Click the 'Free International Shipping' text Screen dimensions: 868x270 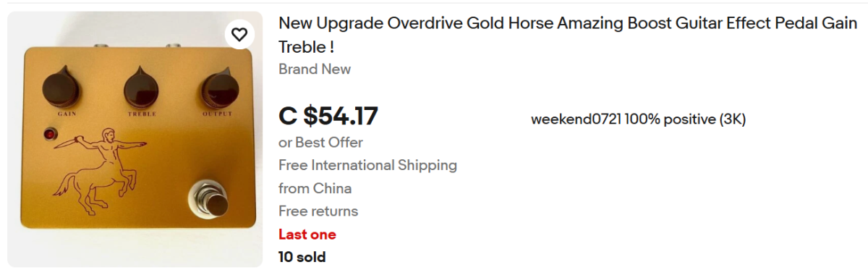pyautogui.click(x=367, y=165)
